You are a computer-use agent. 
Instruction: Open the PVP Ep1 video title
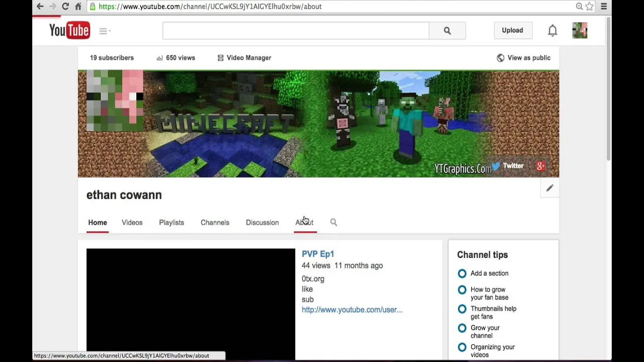tap(318, 254)
